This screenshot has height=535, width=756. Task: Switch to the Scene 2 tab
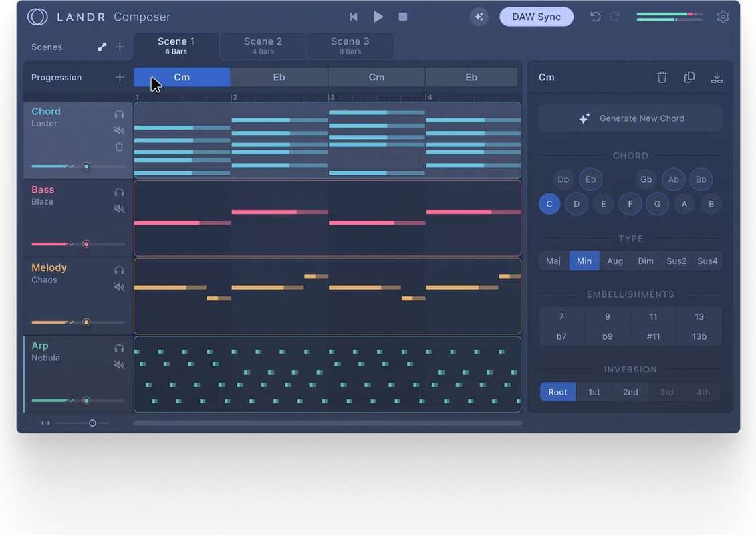click(x=263, y=45)
